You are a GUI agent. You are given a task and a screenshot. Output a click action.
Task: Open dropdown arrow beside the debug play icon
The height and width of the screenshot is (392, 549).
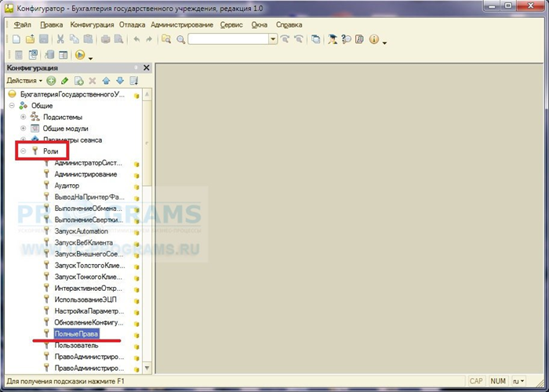pyautogui.click(x=90, y=58)
